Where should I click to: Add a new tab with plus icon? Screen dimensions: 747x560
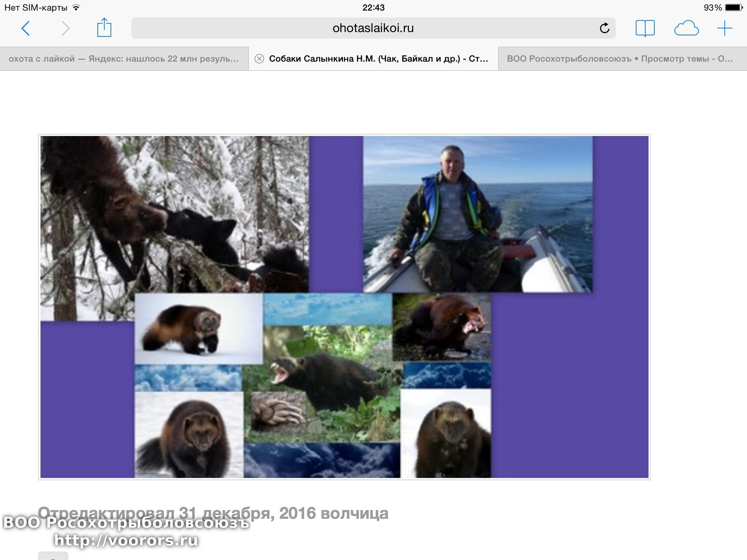coord(724,28)
